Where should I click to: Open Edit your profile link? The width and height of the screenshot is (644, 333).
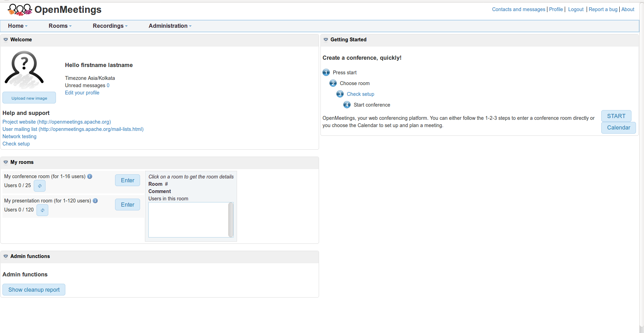point(82,93)
